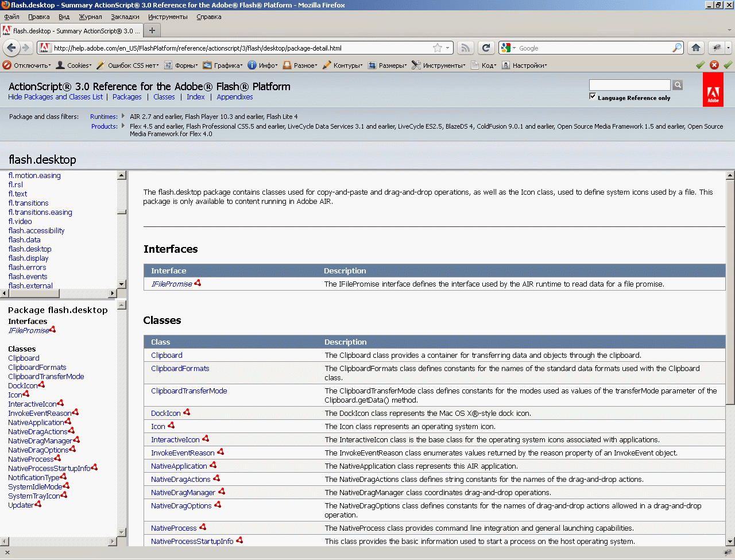Click the Adobe reference search input field
The image size is (735, 560).
[630, 85]
